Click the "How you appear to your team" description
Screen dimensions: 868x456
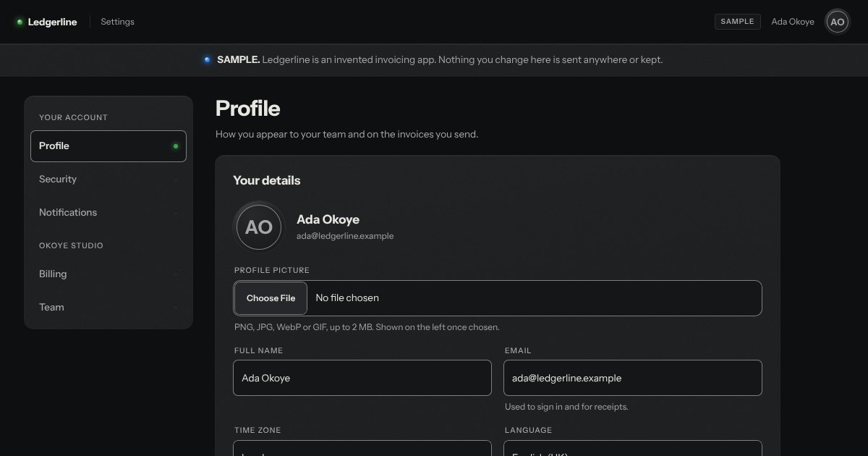pos(347,135)
